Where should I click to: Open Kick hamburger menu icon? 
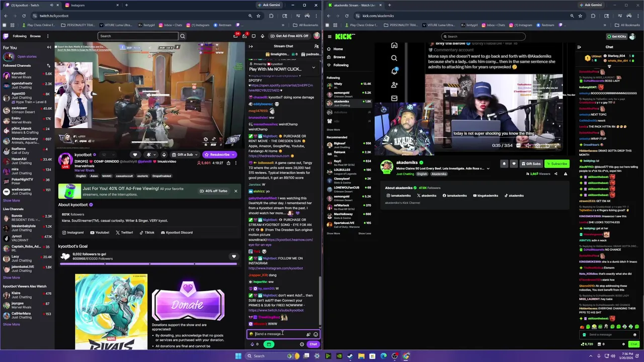(x=329, y=36)
